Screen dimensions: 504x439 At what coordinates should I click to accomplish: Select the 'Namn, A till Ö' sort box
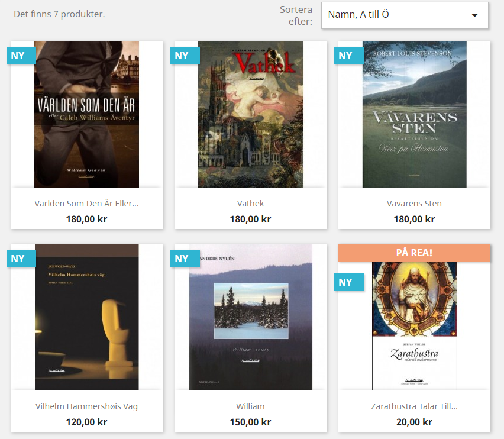[x=405, y=15]
